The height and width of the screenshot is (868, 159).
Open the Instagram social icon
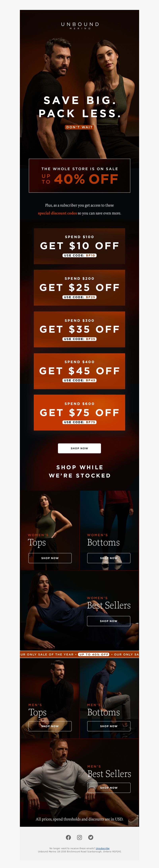click(80, 837)
